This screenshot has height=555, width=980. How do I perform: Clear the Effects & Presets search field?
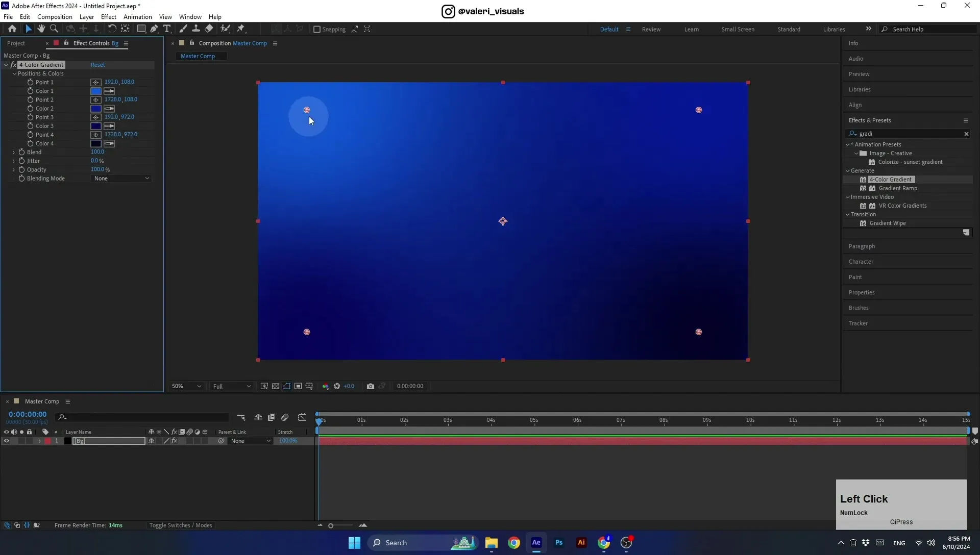(x=966, y=134)
